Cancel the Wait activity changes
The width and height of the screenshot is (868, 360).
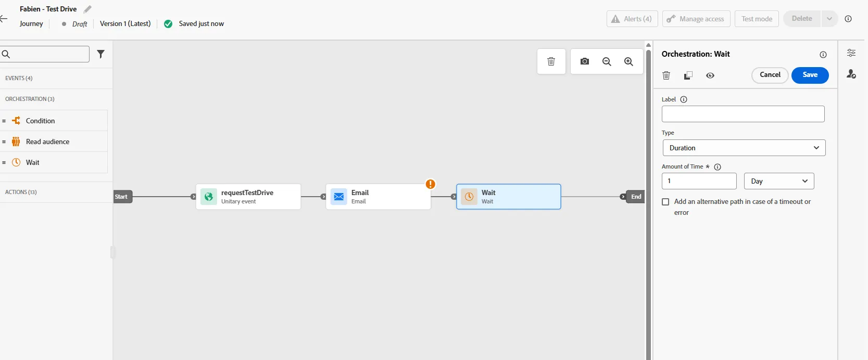pyautogui.click(x=770, y=75)
